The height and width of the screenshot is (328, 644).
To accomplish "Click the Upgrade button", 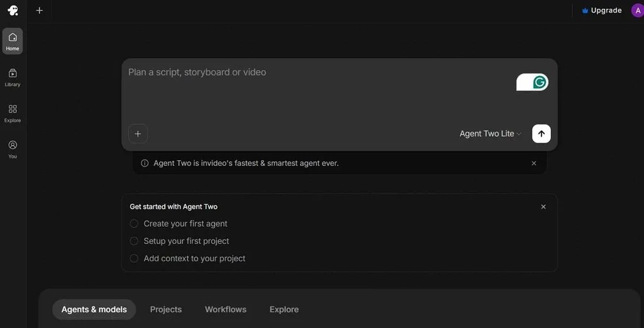I will tap(602, 10).
